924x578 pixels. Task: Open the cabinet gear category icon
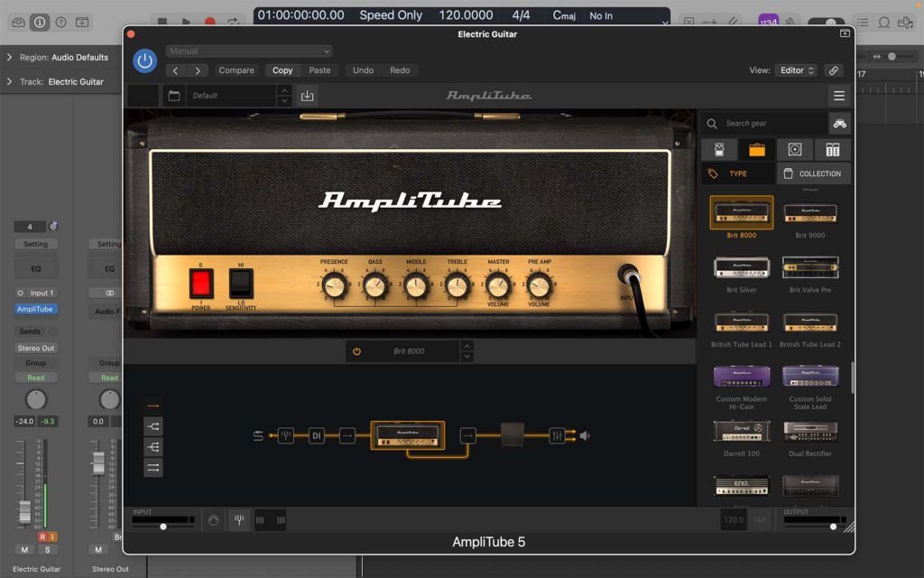(x=793, y=149)
